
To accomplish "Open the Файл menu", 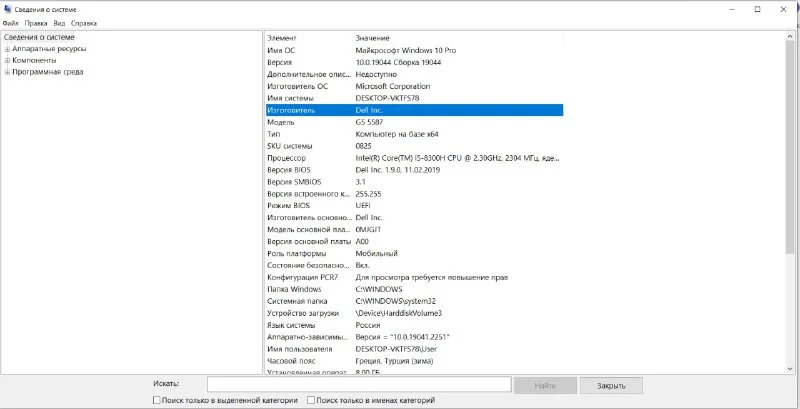I will point(10,22).
